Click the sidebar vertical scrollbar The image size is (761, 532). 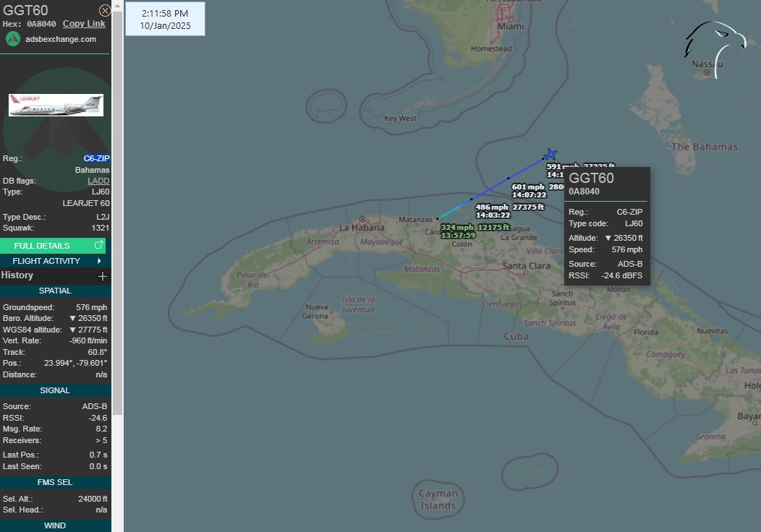click(x=117, y=213)
